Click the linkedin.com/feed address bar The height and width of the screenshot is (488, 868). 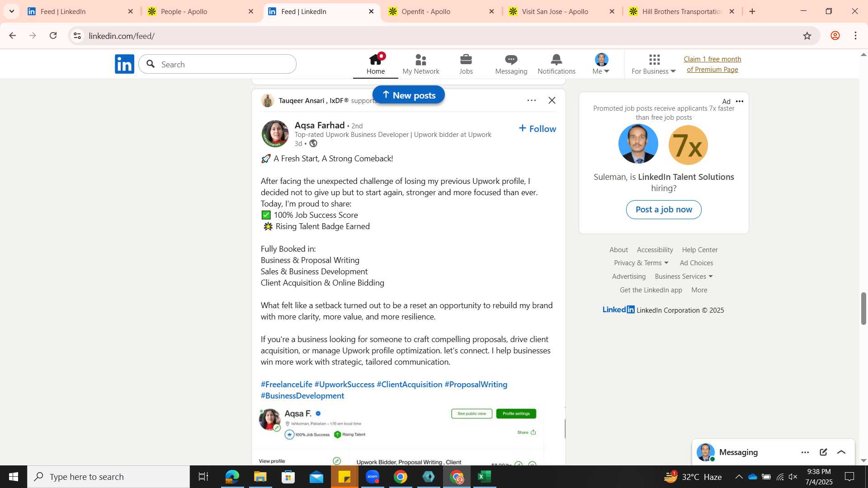click(x=443, y=36)
